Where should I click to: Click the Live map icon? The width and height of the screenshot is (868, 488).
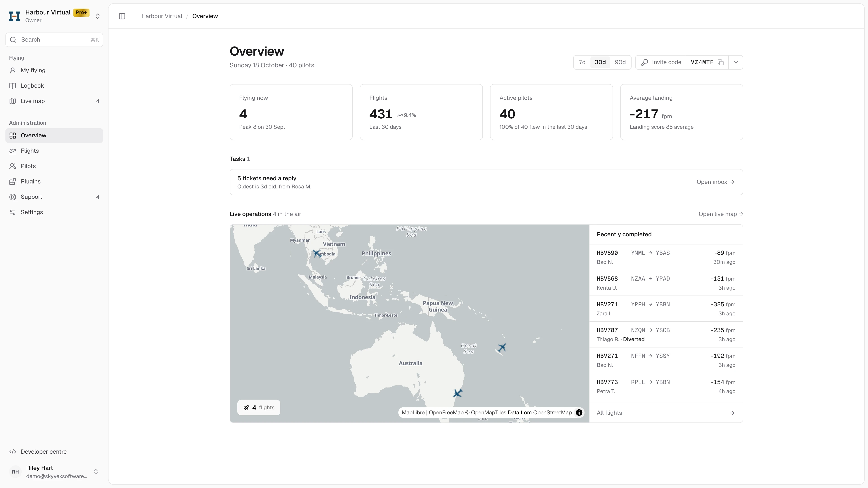13,101
